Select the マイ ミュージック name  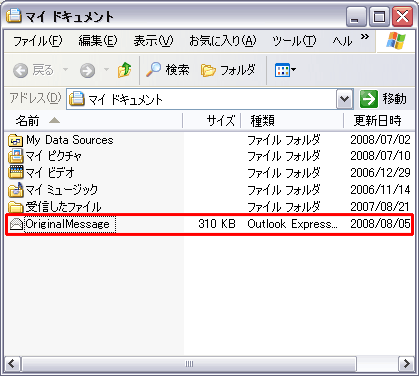62,190
